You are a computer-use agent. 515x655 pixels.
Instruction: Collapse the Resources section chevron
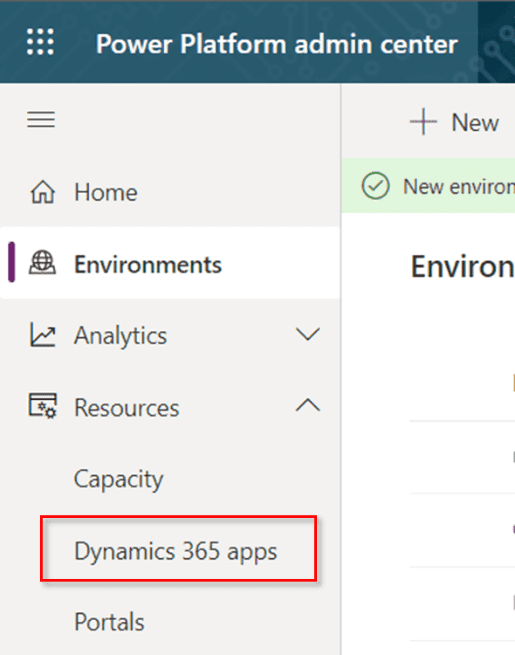point(308,405)
